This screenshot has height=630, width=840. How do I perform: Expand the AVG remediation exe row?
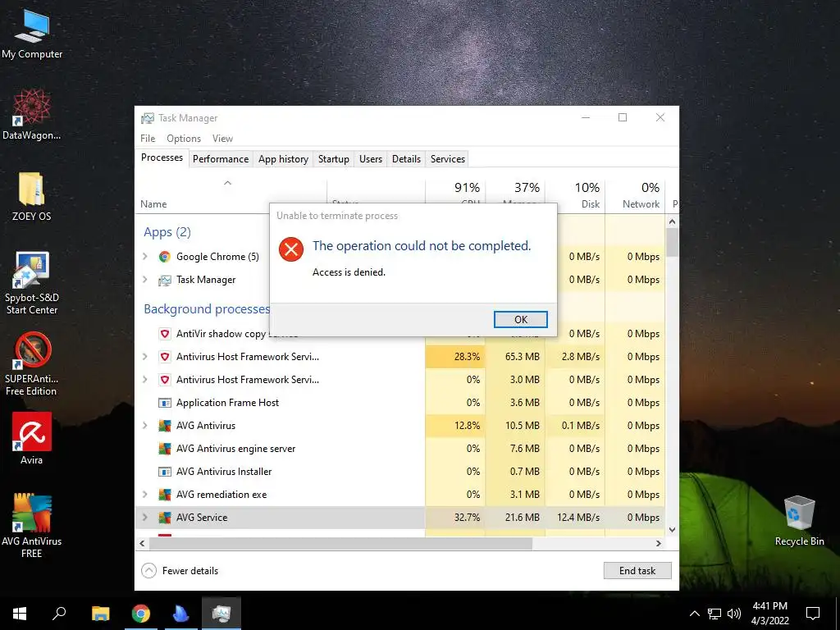[x=145, y=495]
